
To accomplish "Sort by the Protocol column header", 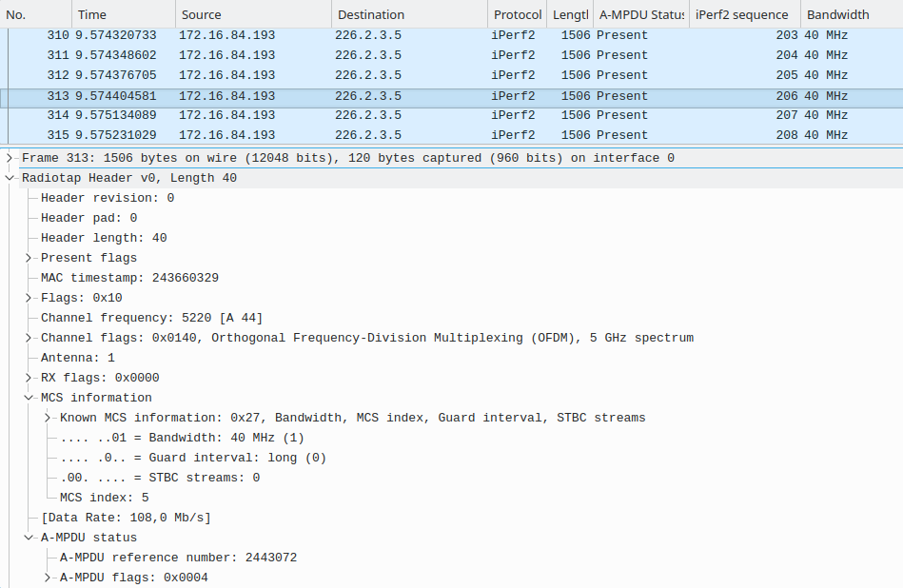I will click(x=517, y=14).
